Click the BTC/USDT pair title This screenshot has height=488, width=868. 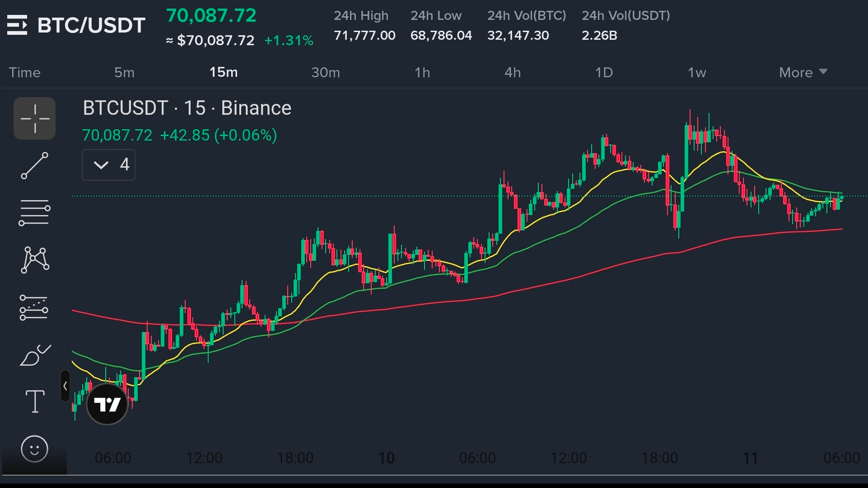(91, 25)
